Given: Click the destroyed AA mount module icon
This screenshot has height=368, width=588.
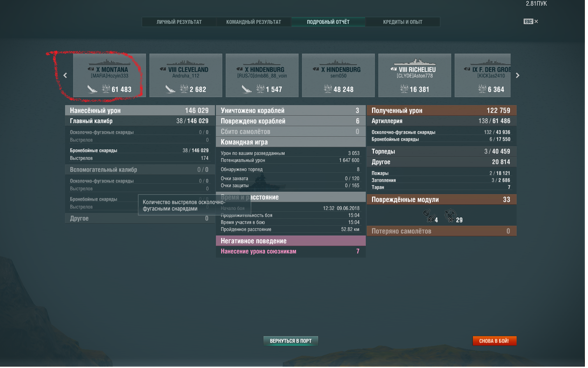Looking at the screenshot, I should [x=450, y=216].
